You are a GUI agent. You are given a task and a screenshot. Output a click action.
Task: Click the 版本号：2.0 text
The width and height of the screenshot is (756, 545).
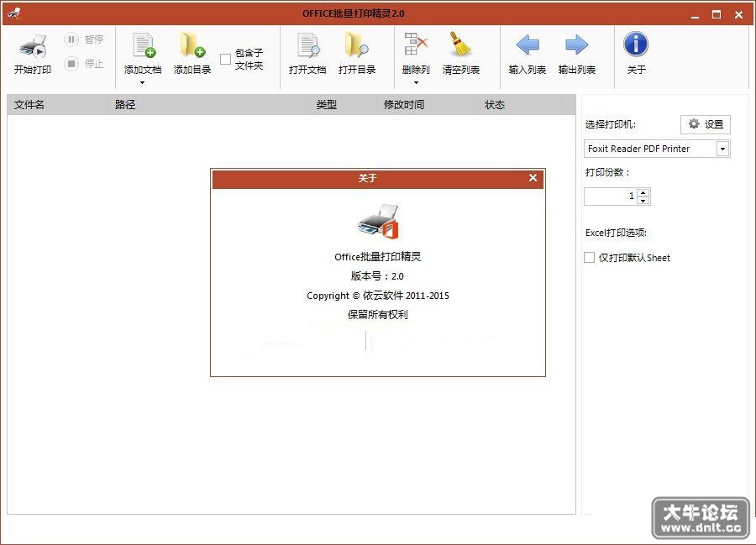click(377, 276)
